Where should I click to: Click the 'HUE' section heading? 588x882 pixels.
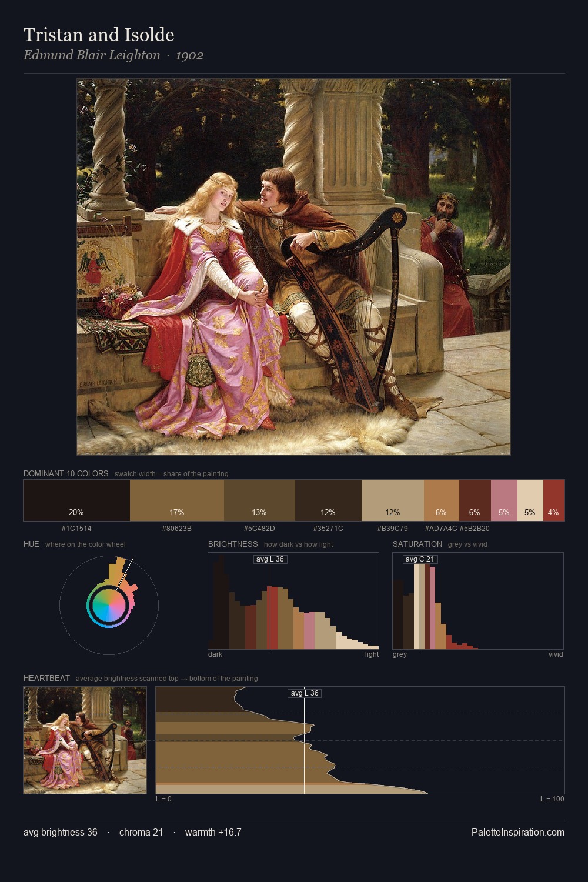tap(31, 544)
